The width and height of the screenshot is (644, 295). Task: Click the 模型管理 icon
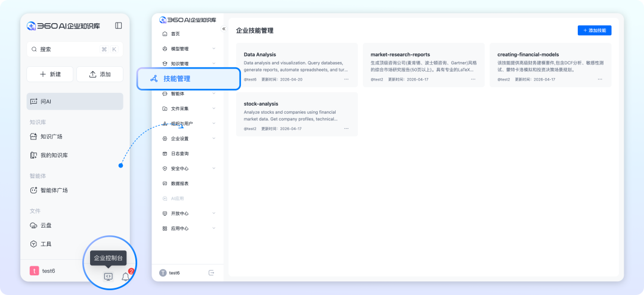(x=165, y=49)
